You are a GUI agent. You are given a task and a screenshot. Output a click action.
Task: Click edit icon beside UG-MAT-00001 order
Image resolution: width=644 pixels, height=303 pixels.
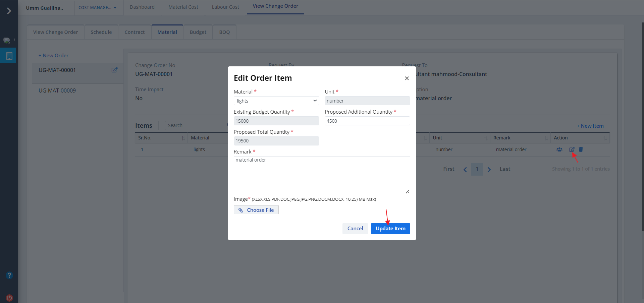pyautogui.click(x=114, y=70)
